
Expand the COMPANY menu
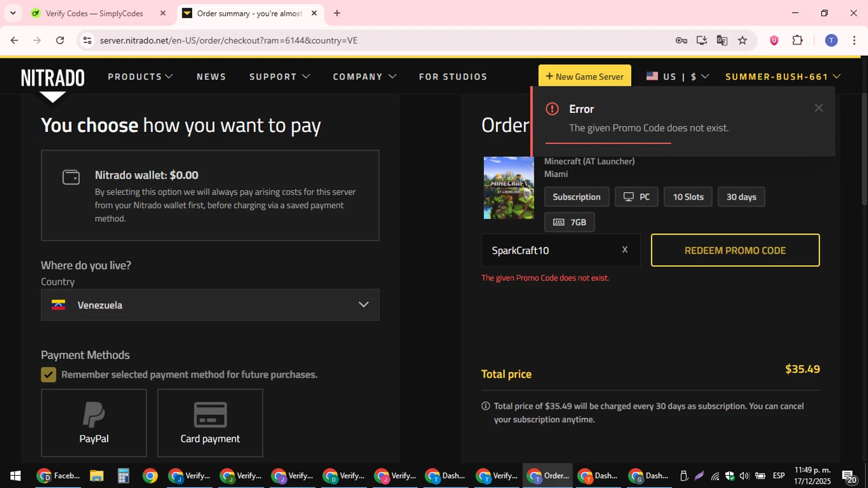coord(365,76)
